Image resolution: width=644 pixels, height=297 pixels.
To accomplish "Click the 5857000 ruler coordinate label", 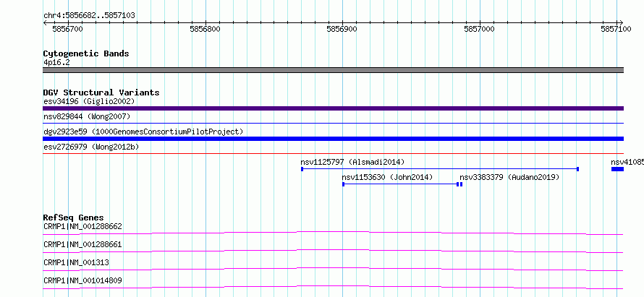I will pyautogui.click(x=479, y=29).
